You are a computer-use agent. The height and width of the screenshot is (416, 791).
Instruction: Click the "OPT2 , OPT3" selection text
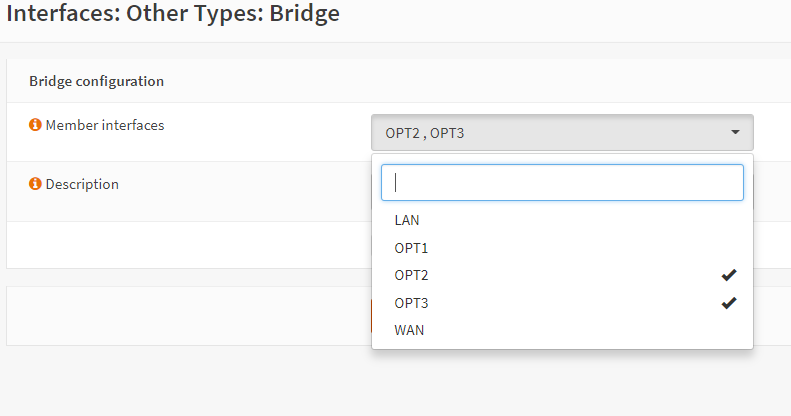tap(425, 133)
